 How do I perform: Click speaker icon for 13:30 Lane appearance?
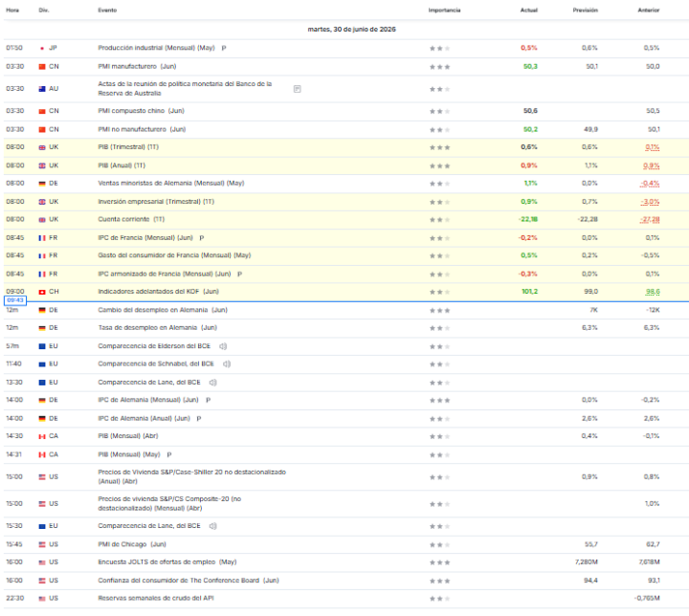click(x=213, y=383)
